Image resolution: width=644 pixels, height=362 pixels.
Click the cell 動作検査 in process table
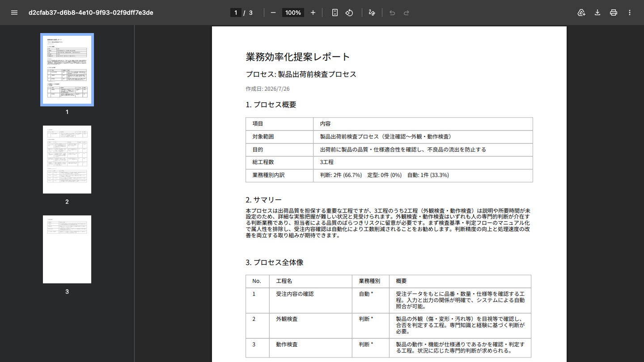(311, 348)
